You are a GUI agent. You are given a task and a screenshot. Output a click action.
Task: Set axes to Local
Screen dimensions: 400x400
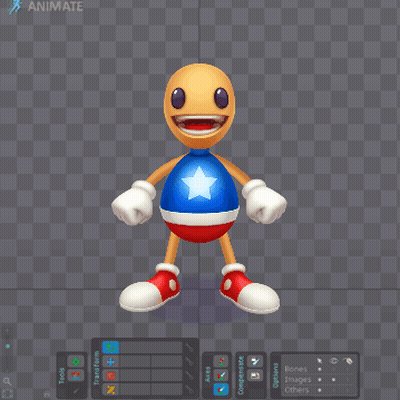221,361
